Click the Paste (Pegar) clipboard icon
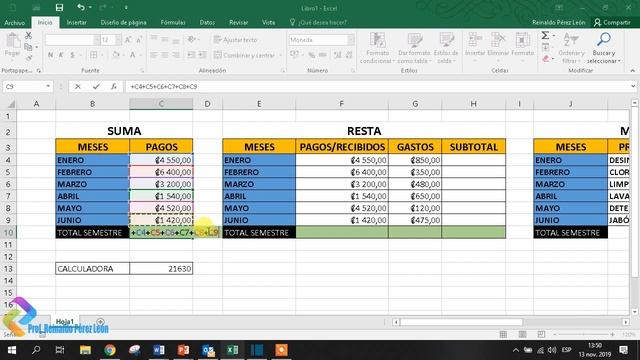This screenshot has height=360, width=640. point(13,41)
